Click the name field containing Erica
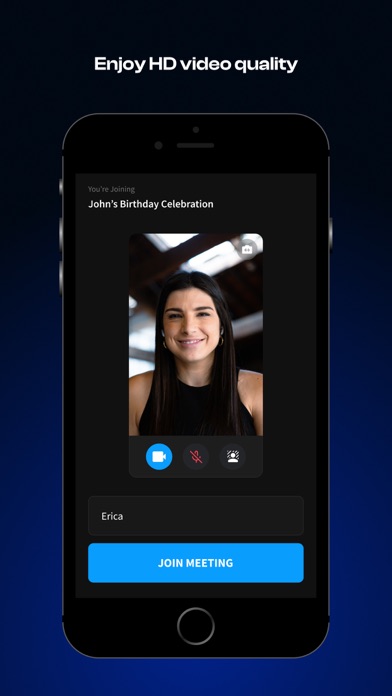 196,515
